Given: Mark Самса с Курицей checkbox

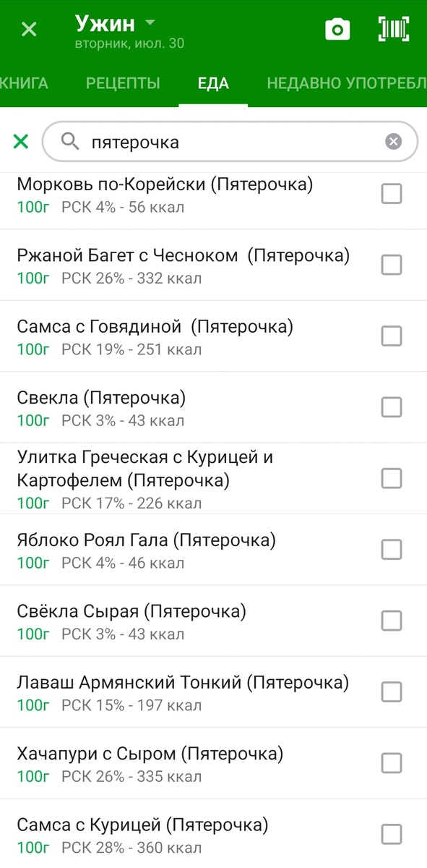Looking at the screenshot, I should (x=391, y=833).
